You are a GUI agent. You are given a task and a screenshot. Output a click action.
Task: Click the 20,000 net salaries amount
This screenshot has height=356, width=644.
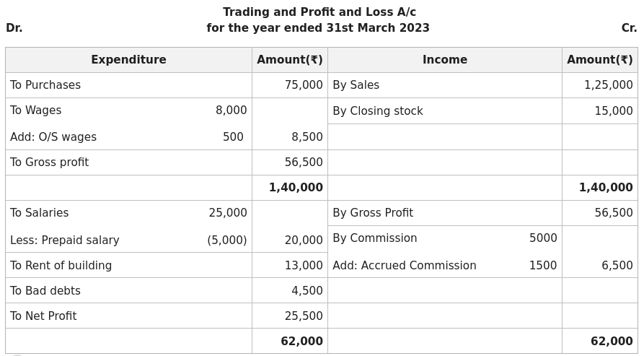click(x=304, y=240)
